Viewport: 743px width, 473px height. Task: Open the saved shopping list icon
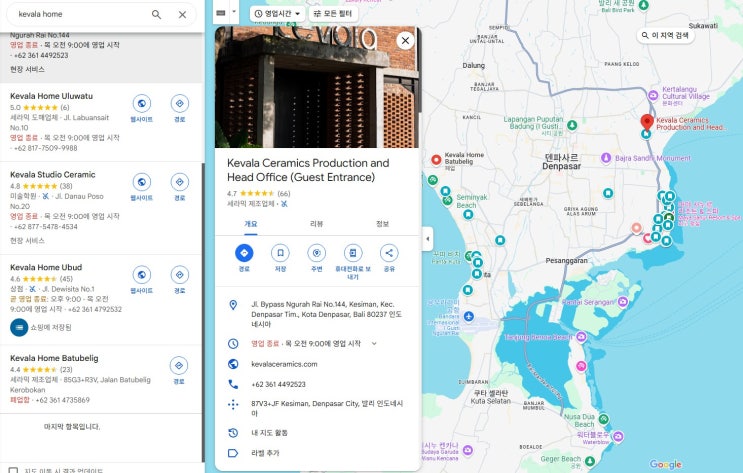click(19, 327)
